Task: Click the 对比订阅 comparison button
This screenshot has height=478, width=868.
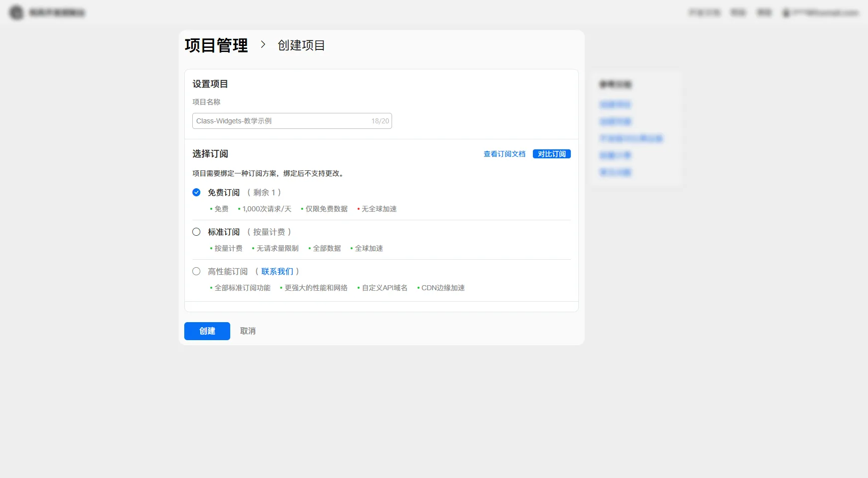Action: [551, 154]
